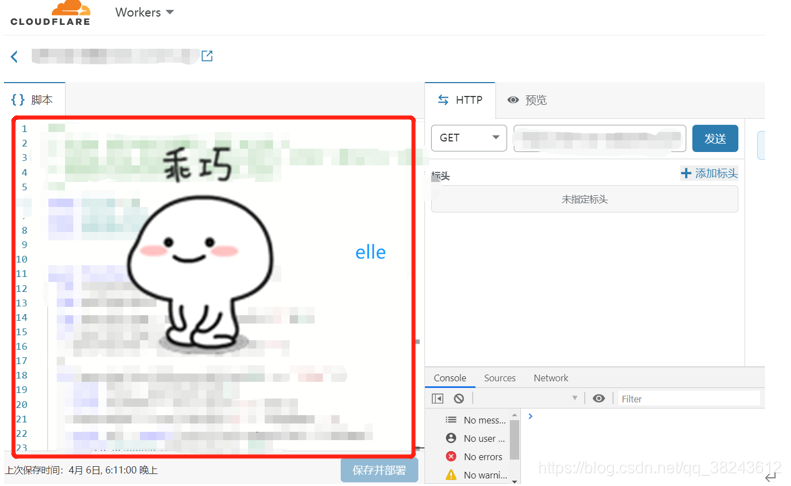Viewport: 791px width, 486px height.
Task: Open the GET method dropdown
Action: (469, 138)
